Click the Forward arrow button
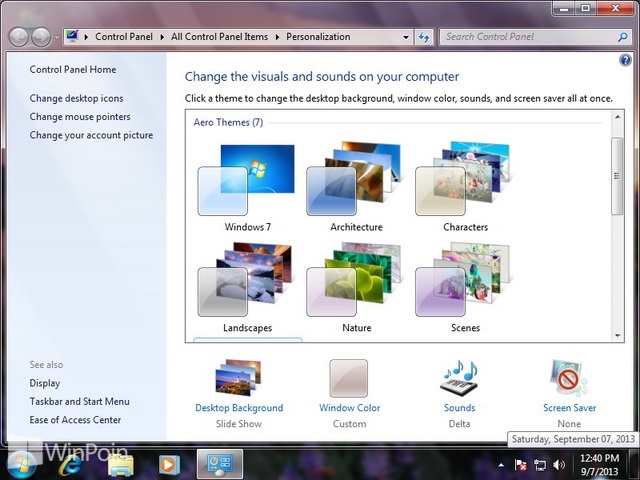The height and width of the screenshot is (480, 640). click(x=41, y=37)
